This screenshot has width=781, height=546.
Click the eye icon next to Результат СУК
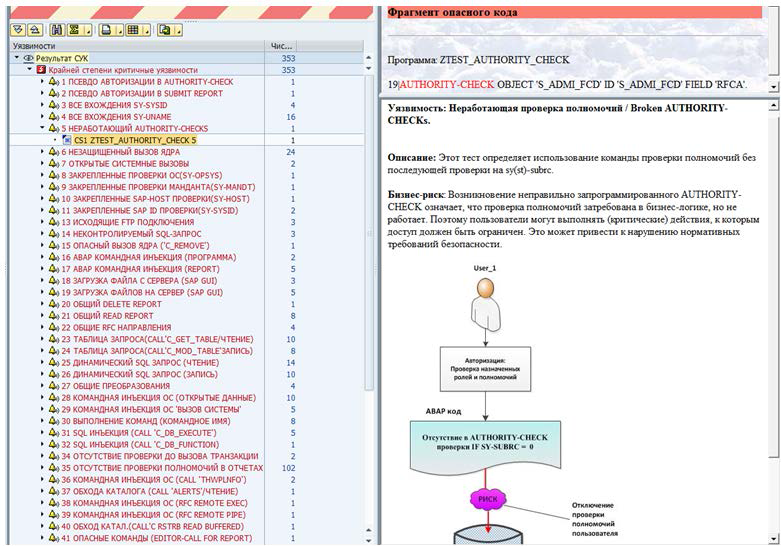click(x=28, y=58)
